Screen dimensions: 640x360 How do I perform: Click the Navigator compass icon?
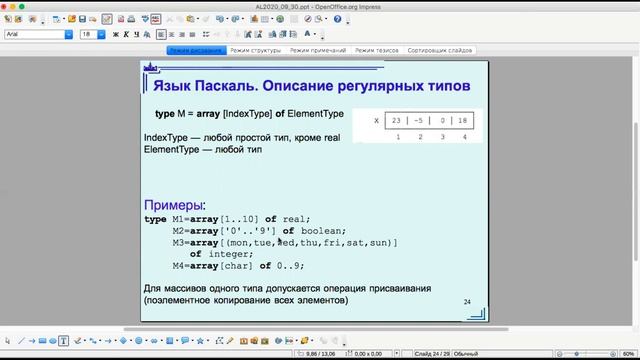coord(308,19)
